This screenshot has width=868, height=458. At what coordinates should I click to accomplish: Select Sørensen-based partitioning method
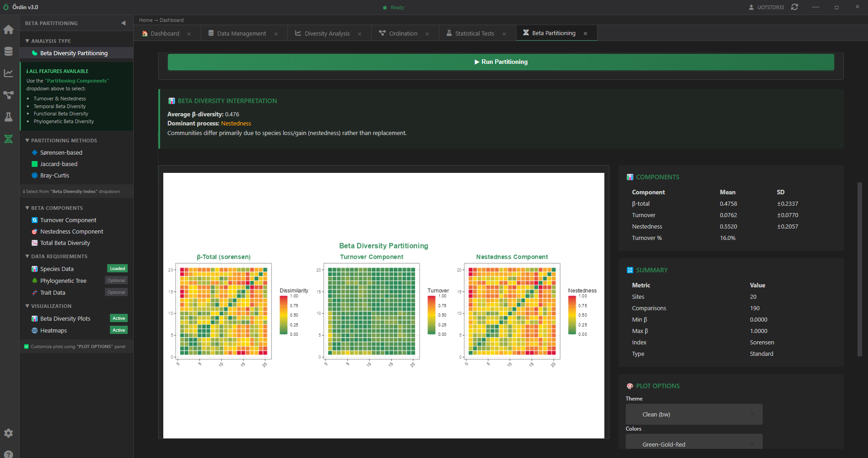click(61, 152)
